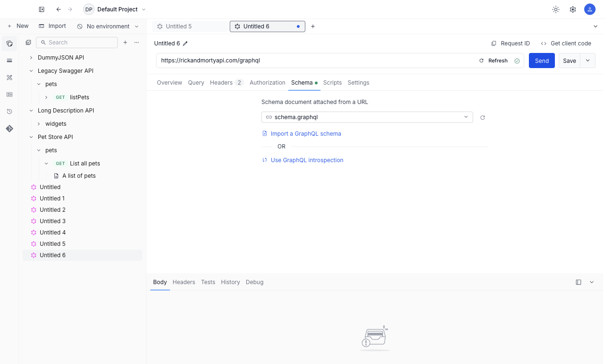Click the Send button
This screenshot has height=364, width=605.
pos(542,61)
